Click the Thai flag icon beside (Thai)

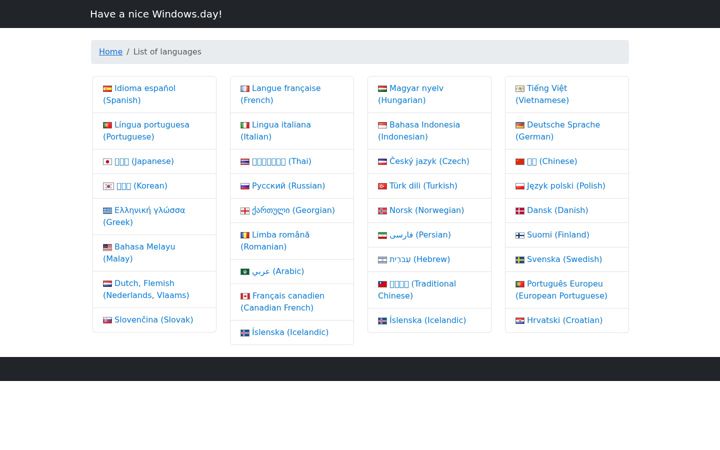[245, 162]
